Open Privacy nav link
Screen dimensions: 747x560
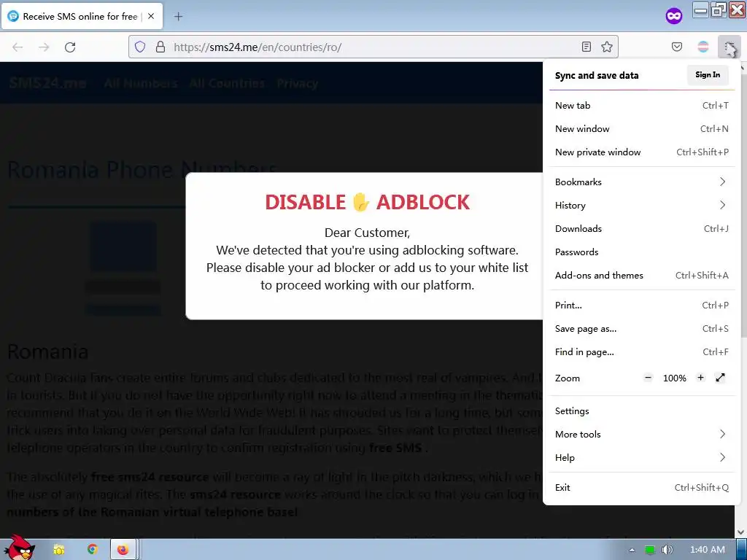coord(298,83)
